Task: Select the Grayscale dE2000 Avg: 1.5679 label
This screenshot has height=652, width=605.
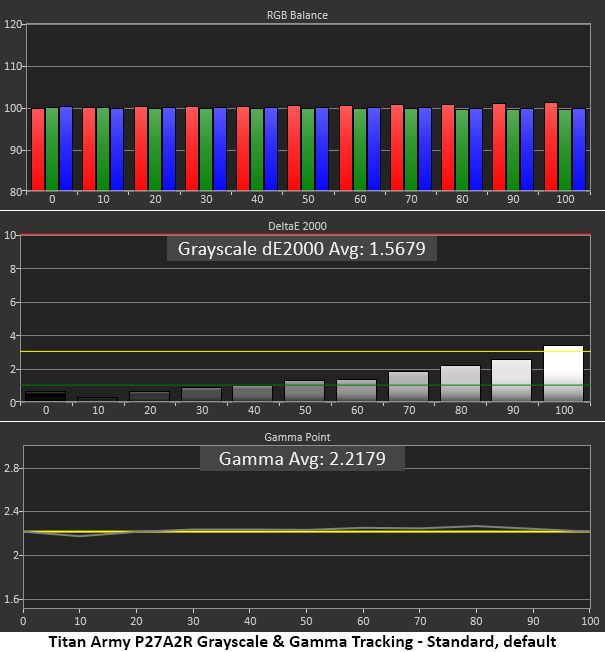Action: click(x=301, y=249)
